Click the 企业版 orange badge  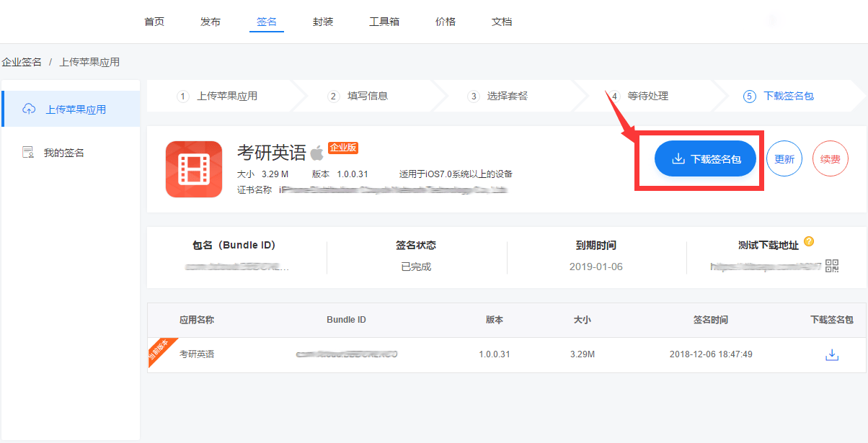tap(343, 148)
